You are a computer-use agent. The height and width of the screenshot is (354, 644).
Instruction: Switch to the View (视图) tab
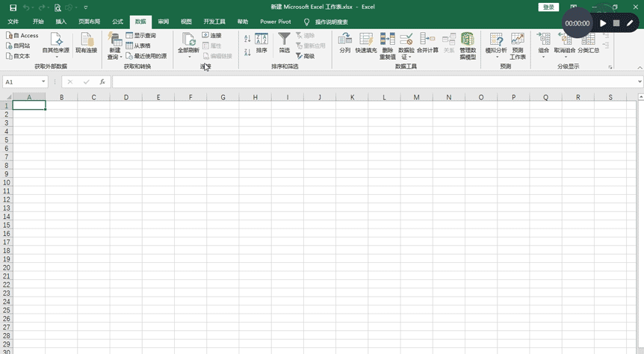pyautogui.click(x=186, y=22)
